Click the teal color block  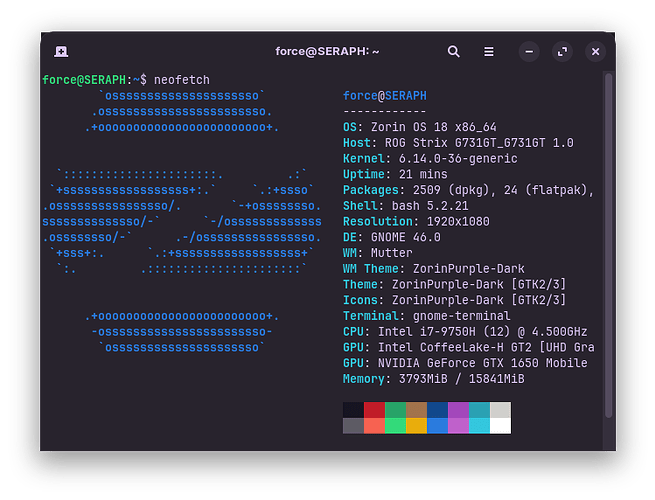(x=480, y=410)
